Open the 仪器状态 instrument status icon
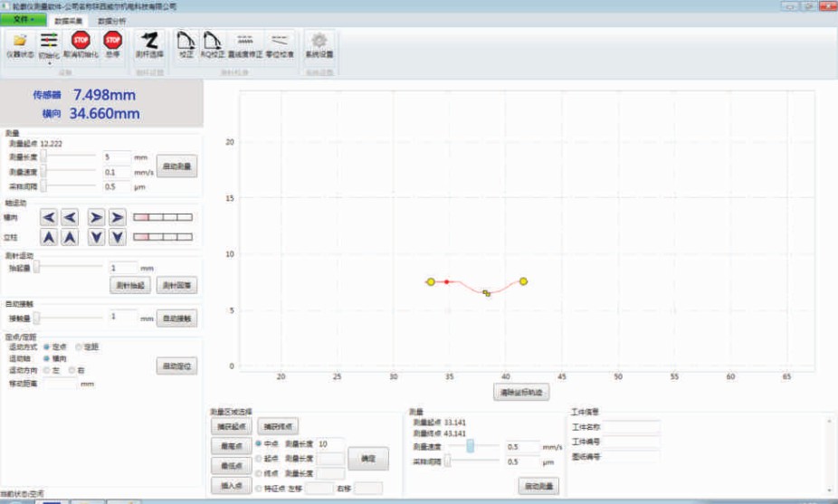The image size is (838, 504). [x=20, y=43]
